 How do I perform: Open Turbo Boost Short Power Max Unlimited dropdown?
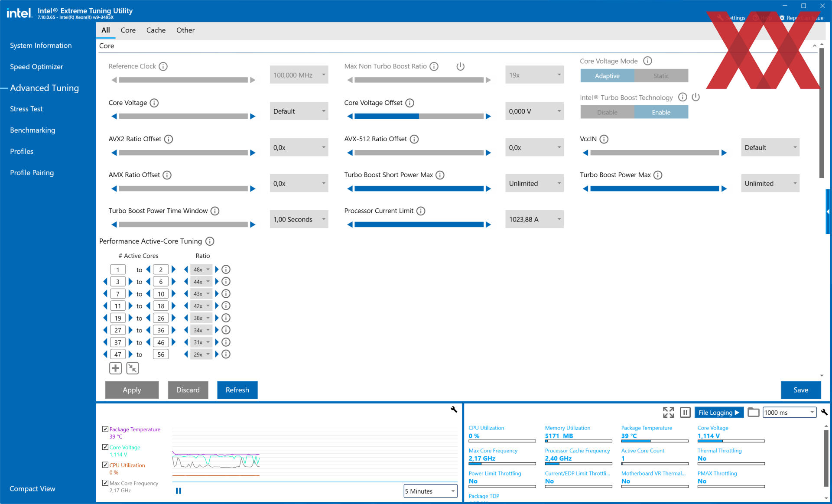pos(534,184)
